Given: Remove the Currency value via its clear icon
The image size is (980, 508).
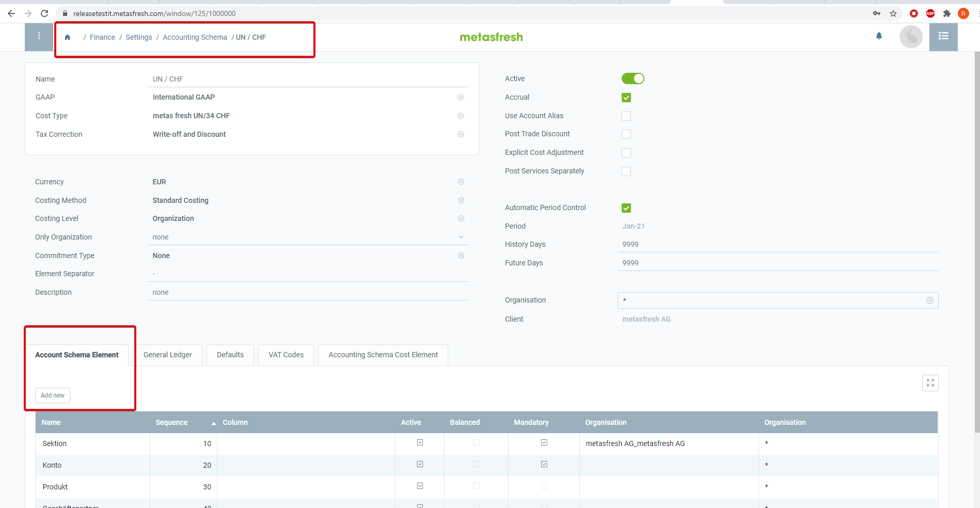Looking at the screenshot, I should pos(461,182).
